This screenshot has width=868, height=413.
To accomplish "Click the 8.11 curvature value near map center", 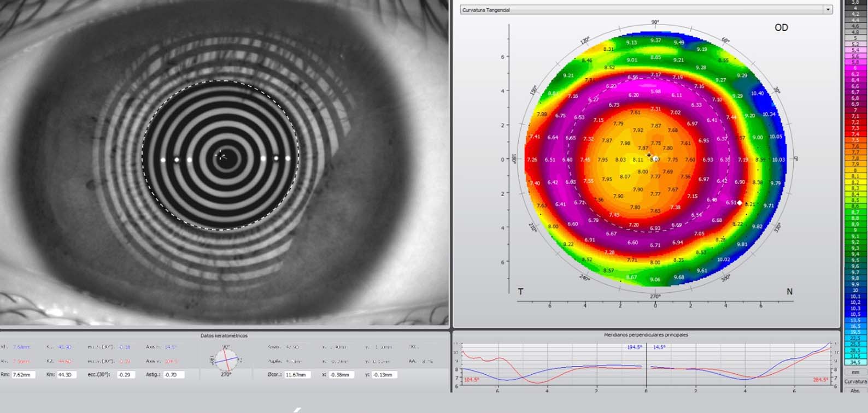I will click(x=638, y=160).
